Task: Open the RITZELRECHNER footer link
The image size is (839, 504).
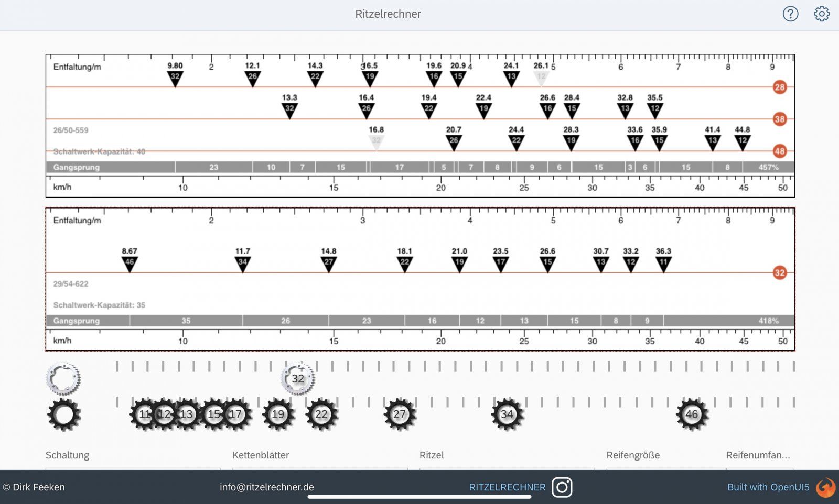Action: click(x=507, y=487)
